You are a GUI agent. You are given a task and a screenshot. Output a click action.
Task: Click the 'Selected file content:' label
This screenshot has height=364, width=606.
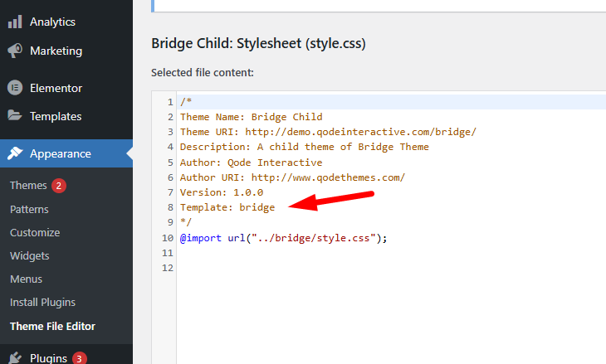(202, 73)
